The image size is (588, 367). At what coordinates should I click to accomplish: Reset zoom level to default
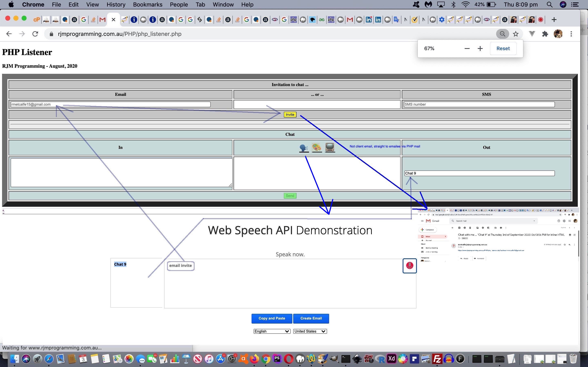[503, 49]
